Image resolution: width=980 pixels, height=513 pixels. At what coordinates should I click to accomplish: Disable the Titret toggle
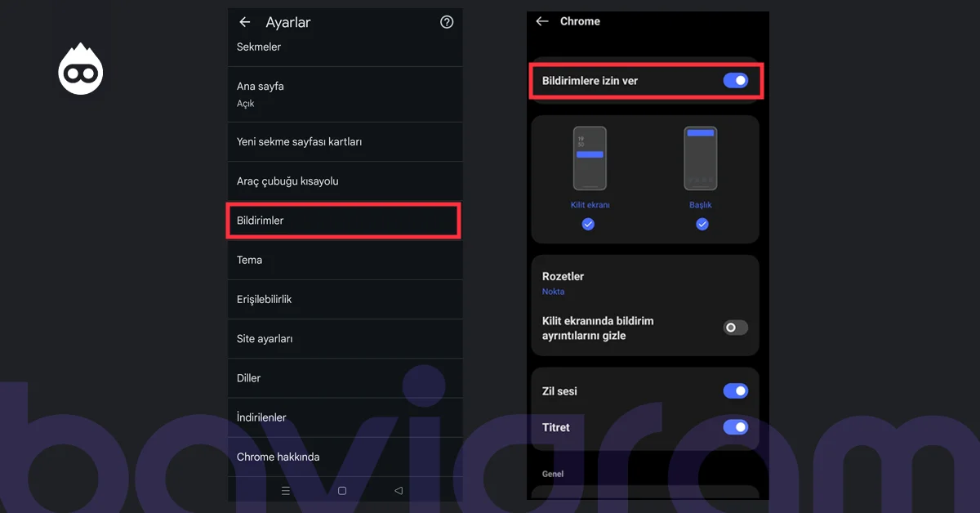[736, 427]
